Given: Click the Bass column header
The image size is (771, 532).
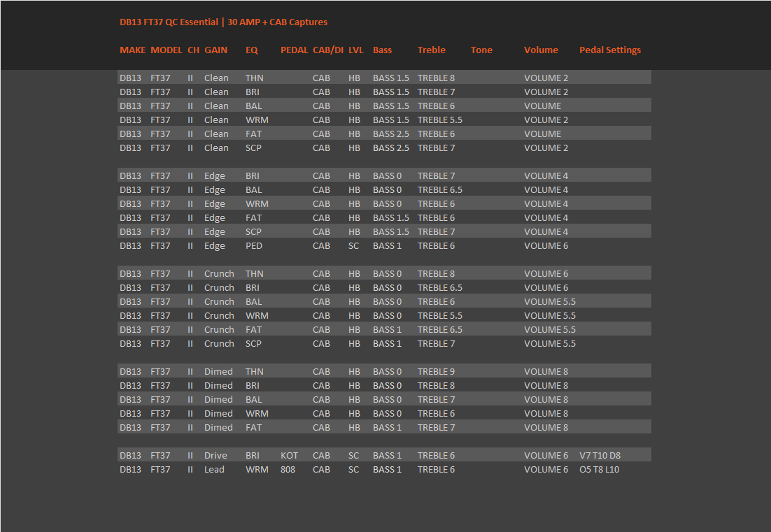Looking at the screenshot, I should click(382, 50).
